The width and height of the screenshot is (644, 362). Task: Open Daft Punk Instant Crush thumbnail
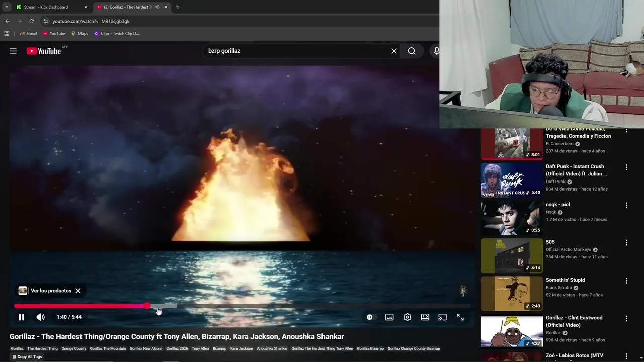pos(512,180)
